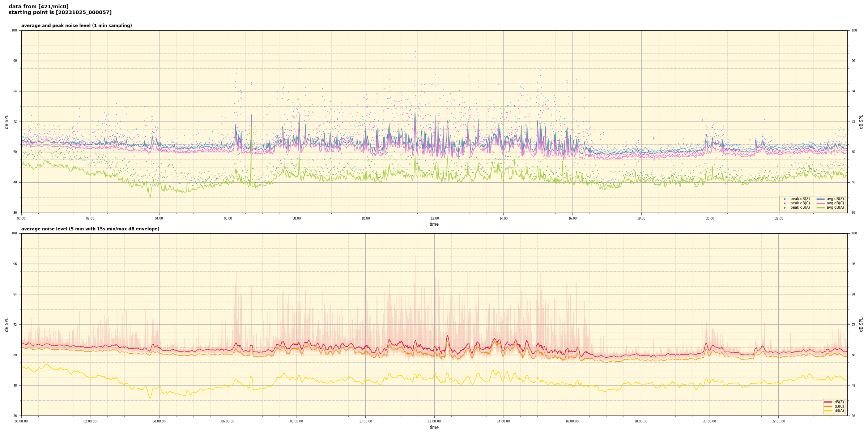Click the peak dB(Z) legend marker

784,199
